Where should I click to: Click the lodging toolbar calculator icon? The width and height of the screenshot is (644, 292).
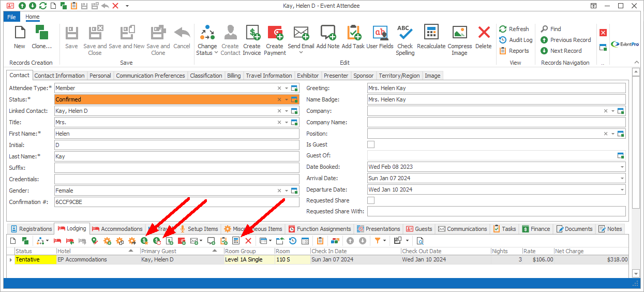236,241
